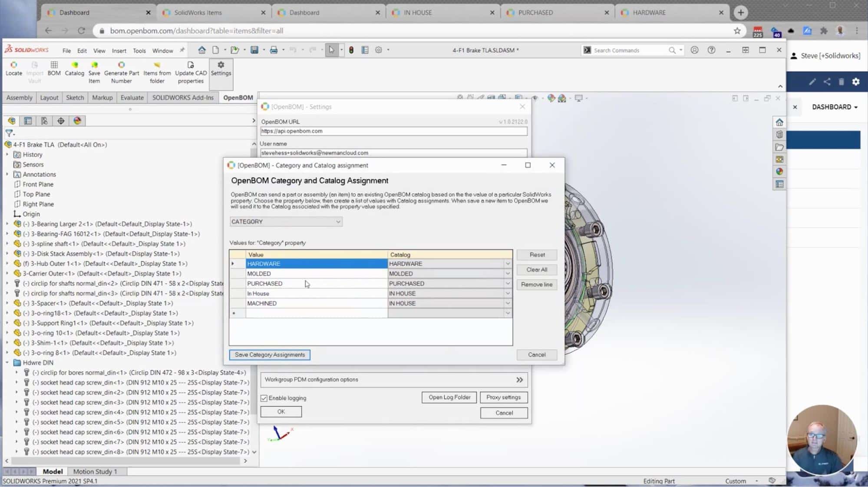This screenshot has height=487, width=868.
Task: Expand PURCHASED catalog assignment dropdown
Action: click(507, 283)
